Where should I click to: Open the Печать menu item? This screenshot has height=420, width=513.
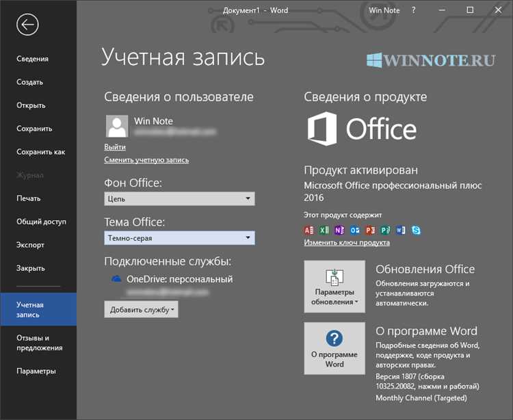coord(29,198)
